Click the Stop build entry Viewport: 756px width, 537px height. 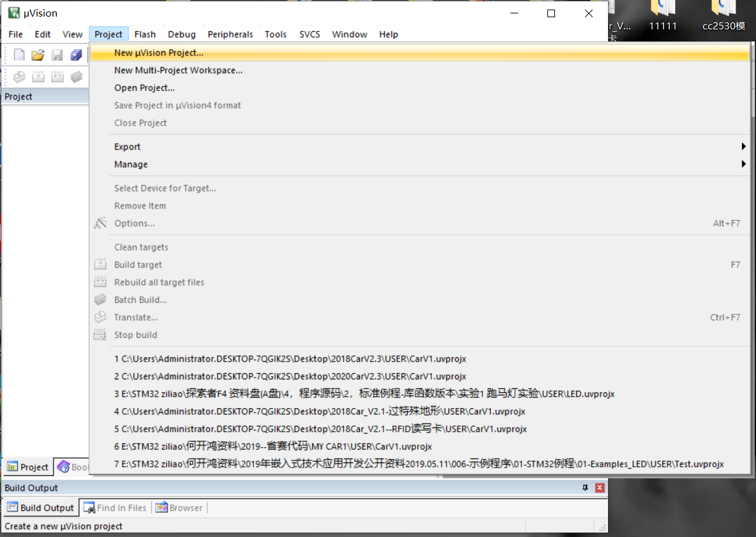[x=420, y=335]
